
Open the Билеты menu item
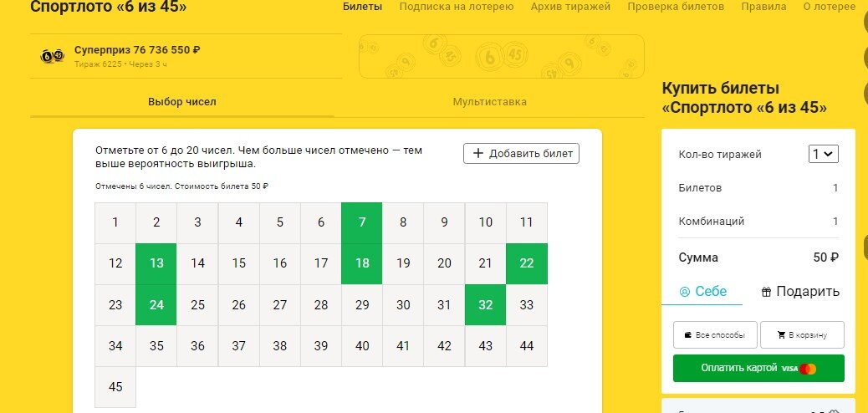click(363, 7)
